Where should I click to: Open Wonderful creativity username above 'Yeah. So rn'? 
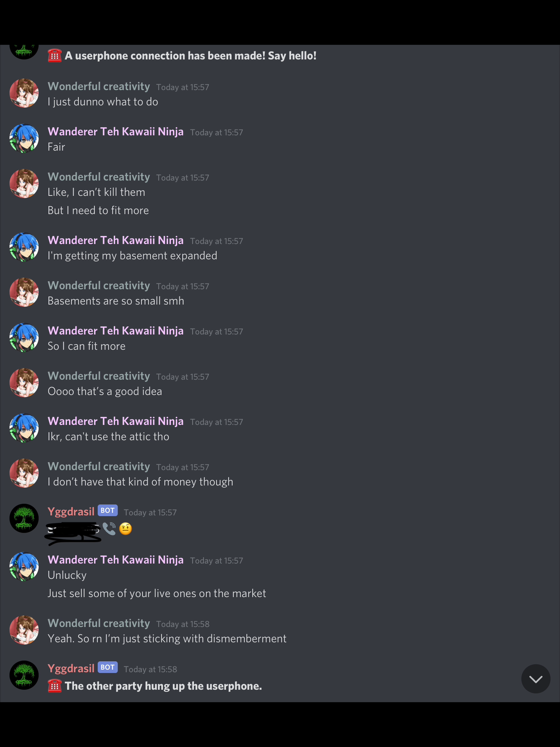coord(99,623)
